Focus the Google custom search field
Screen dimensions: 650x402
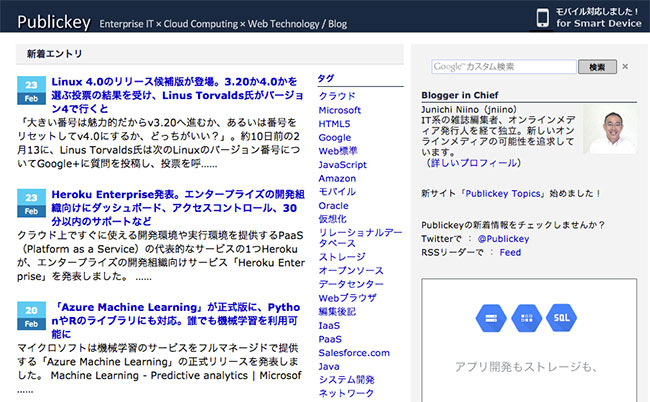pos(504,67)
